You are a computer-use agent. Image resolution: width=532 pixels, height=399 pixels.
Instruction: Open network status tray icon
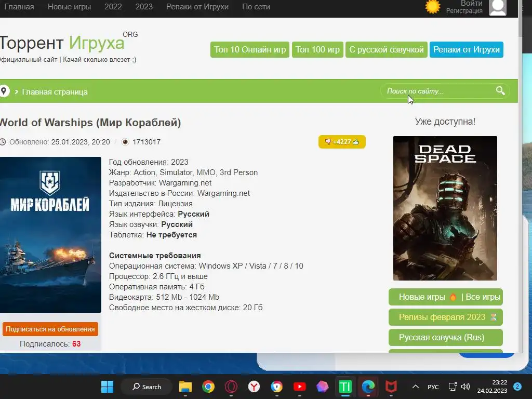(453, 387)
